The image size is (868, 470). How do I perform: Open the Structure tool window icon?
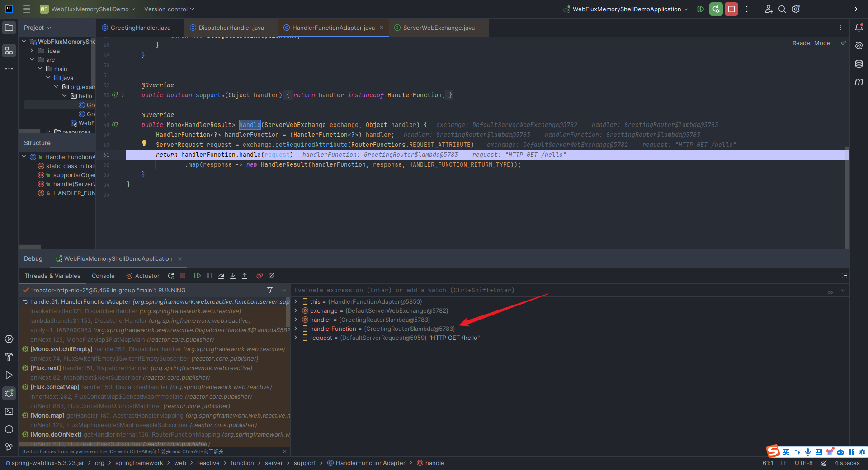pyautogui.click(x=9, y=51)
